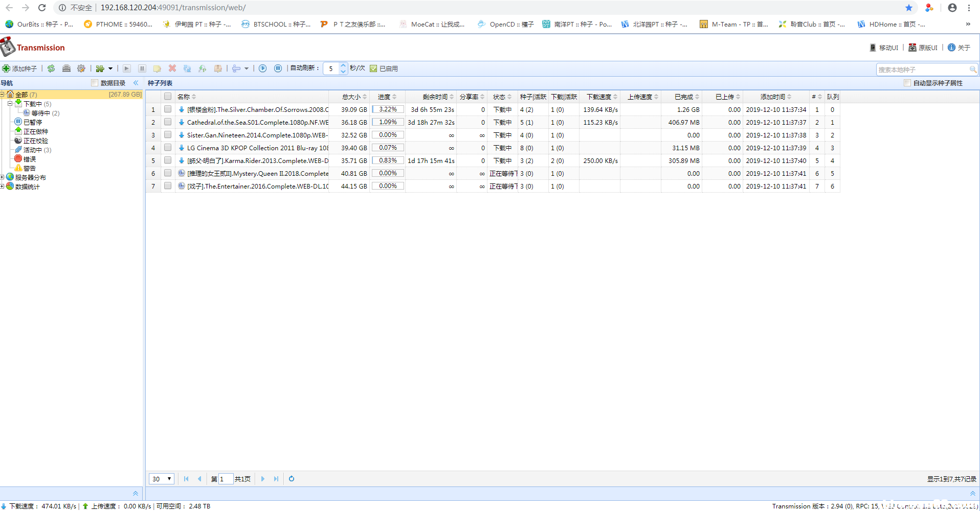
Task: Click the green reload arrows toolbar icon
Action: click(51, 68)
